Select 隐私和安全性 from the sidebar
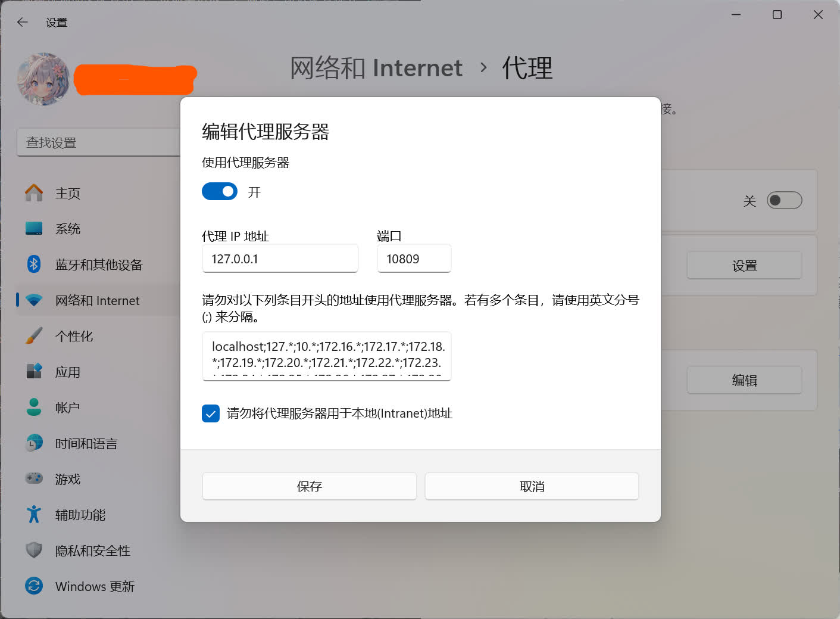Viewport: 840px width, 619px height. click(x=92, y=550)
